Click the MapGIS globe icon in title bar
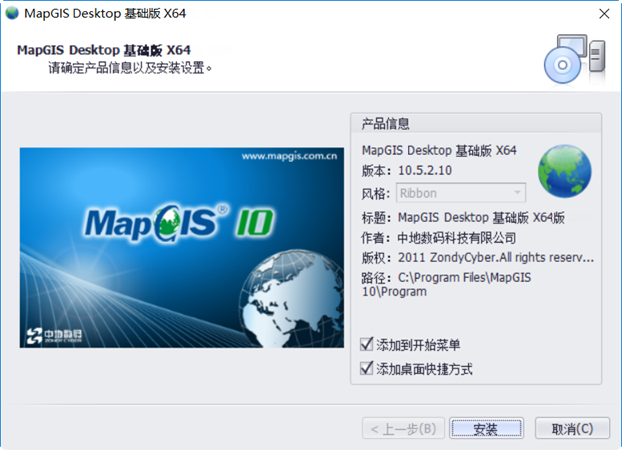Screen dimensions: 622x450 pos(12,13)
